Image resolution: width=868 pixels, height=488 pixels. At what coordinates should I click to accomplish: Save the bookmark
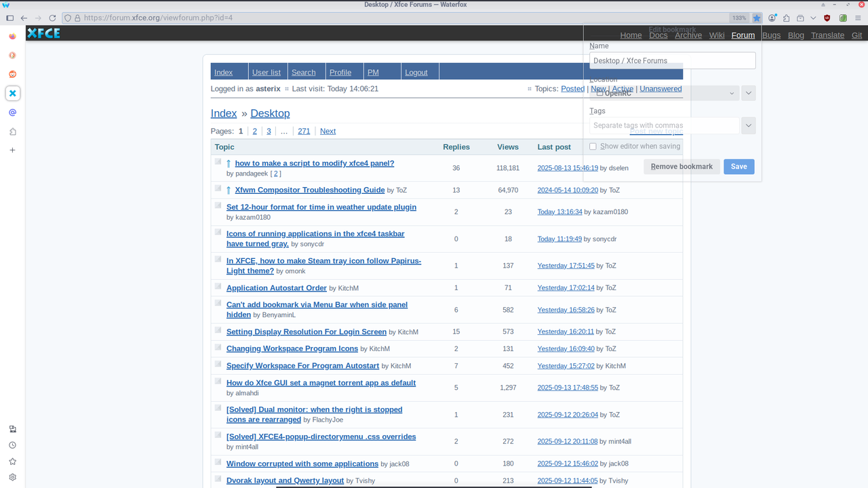(739, 167)
